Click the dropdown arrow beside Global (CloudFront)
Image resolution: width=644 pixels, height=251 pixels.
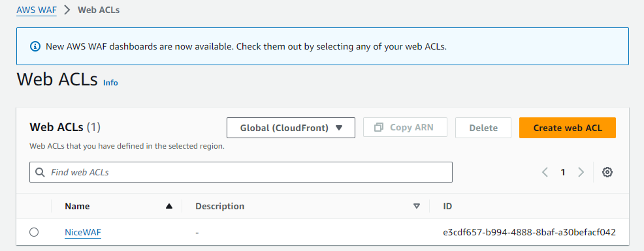click(x=339, y=128)
